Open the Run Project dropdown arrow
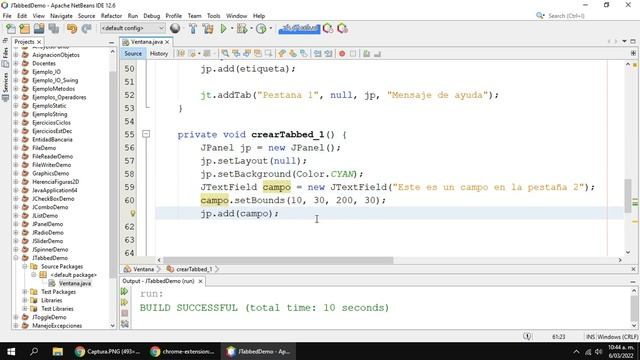This screenshot has width=640, height=360. (x=232, y=29)
